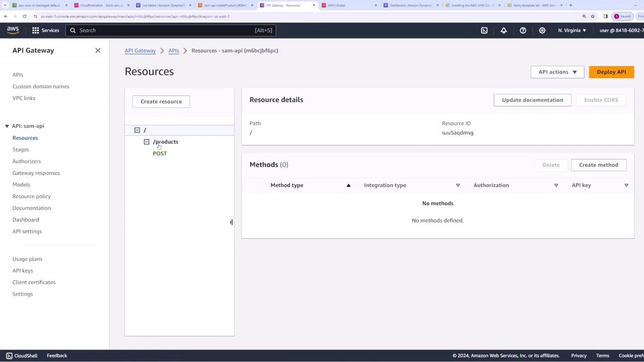The image size is (644, 362).
Task: Click the Feedback link in the footer
Action: (57, 355)
